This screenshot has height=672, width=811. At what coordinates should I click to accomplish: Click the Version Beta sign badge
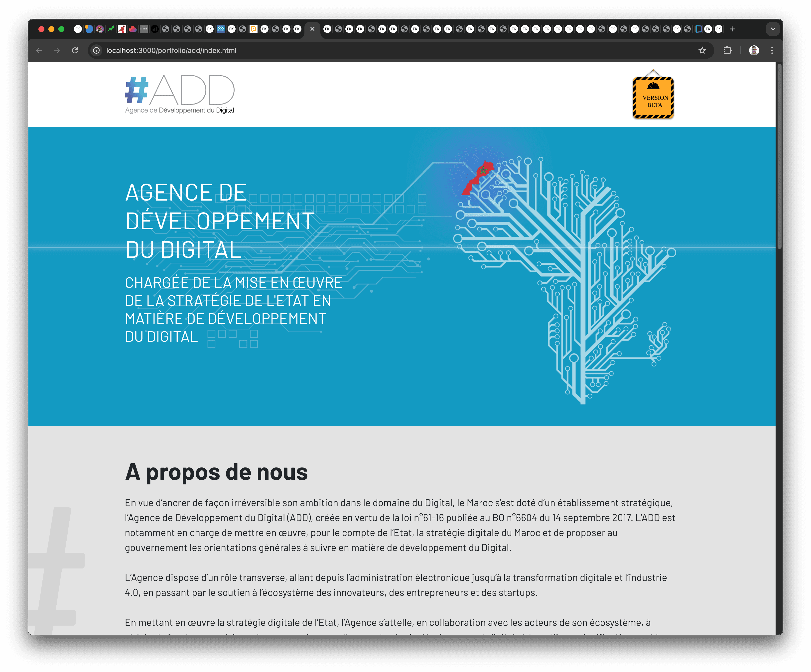pos(653,94)
